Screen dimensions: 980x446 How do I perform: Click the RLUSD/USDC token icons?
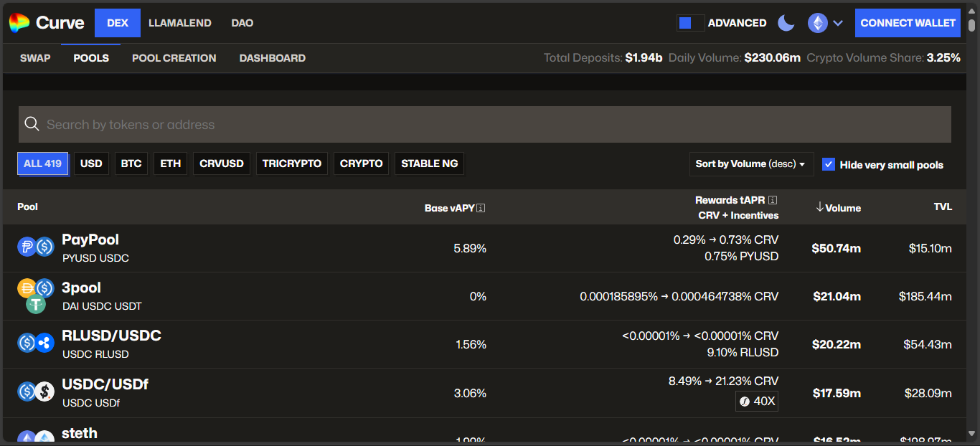[36, 343]
